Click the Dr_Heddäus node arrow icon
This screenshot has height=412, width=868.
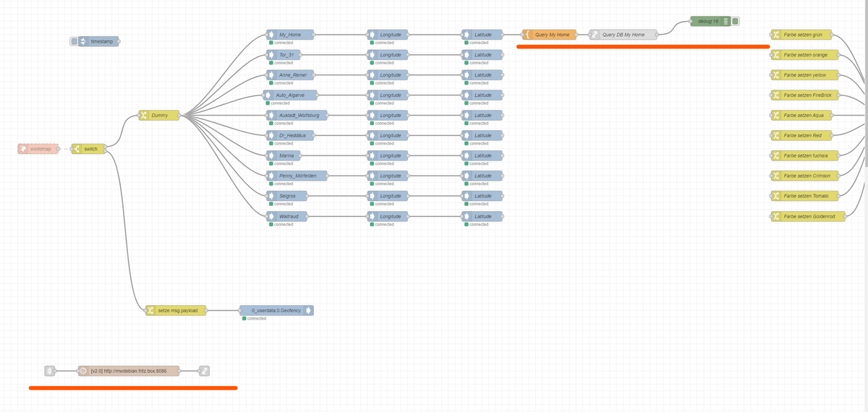point(271,136)
